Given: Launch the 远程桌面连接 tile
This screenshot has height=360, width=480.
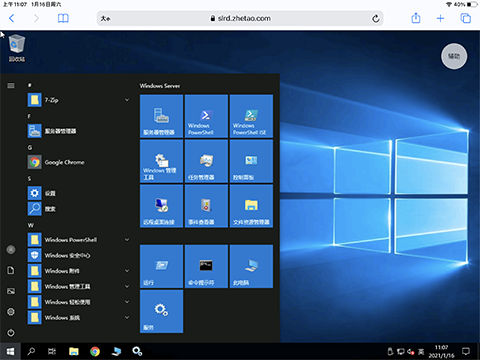Looking at the screenshot, I should click(x=161, y=206).
